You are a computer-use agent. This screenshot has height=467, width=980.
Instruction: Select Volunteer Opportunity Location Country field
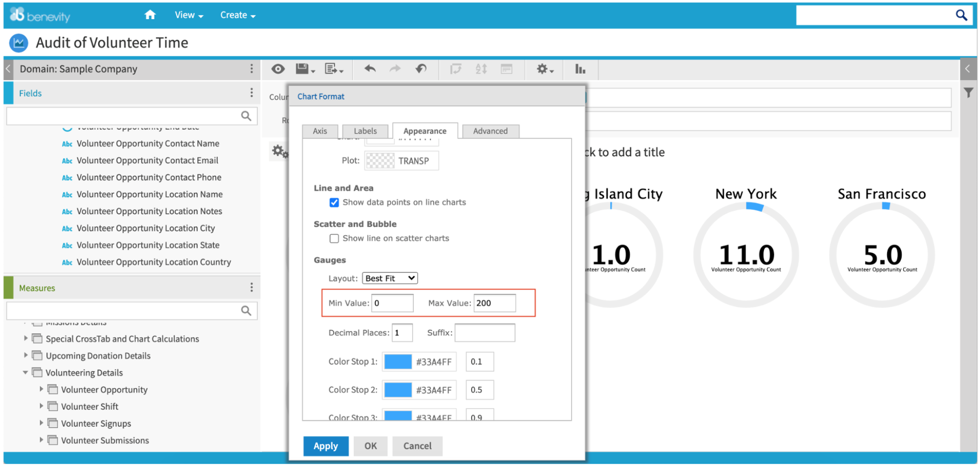click(x=153, y=262)
